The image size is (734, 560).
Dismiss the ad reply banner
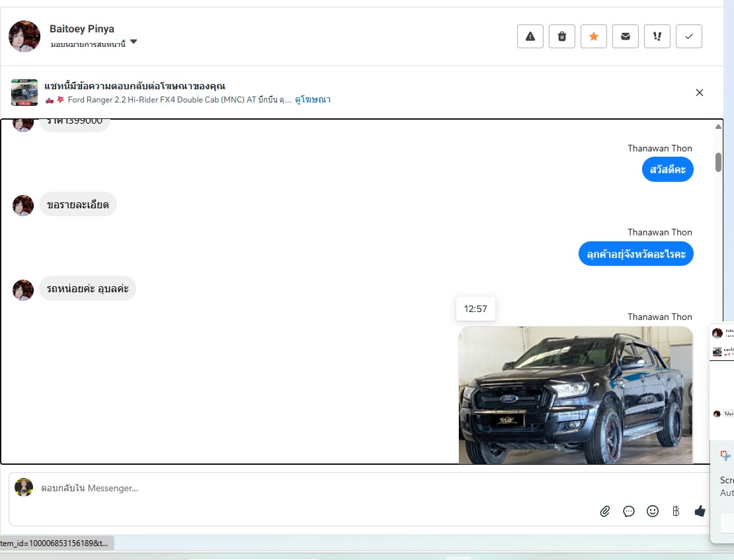(700, 93)
